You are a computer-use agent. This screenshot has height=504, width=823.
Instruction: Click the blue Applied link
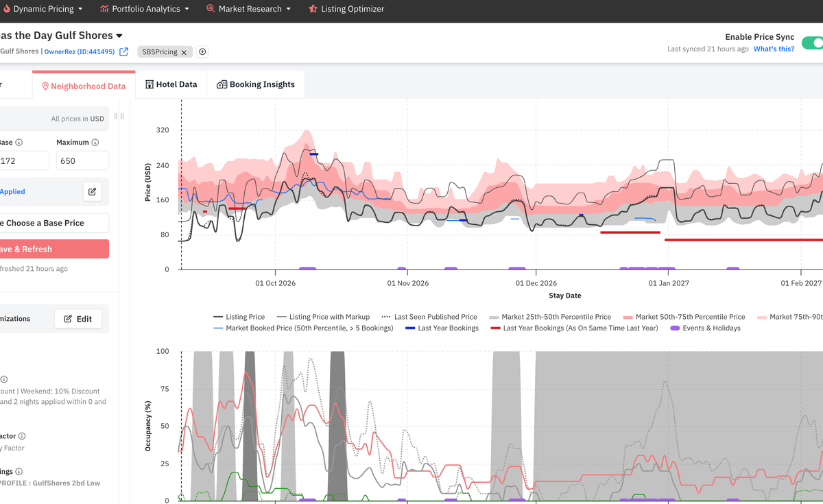click(12, 192)
